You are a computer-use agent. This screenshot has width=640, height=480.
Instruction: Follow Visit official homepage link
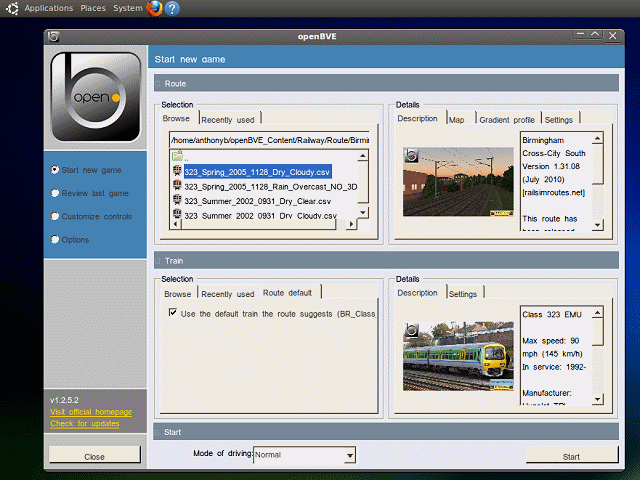91,412
